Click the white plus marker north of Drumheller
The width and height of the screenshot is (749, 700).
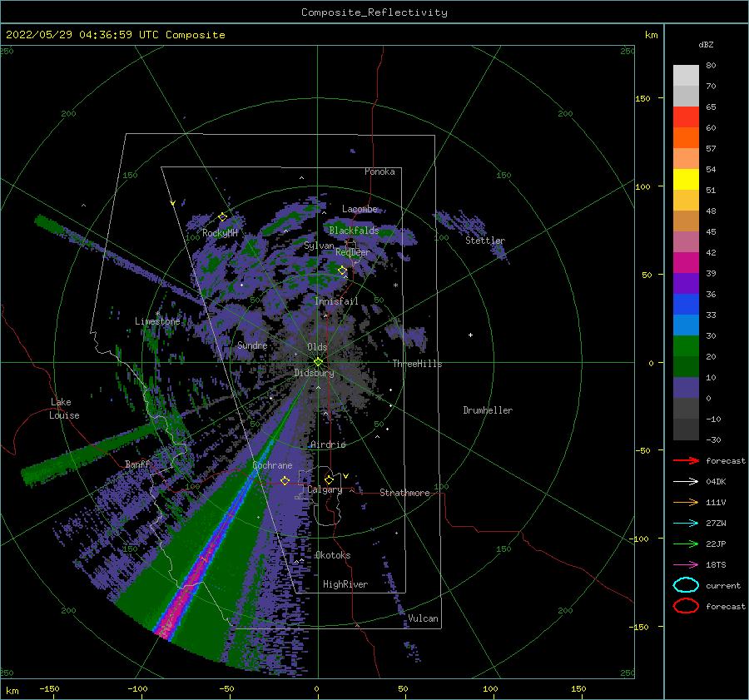pos(470,335)
